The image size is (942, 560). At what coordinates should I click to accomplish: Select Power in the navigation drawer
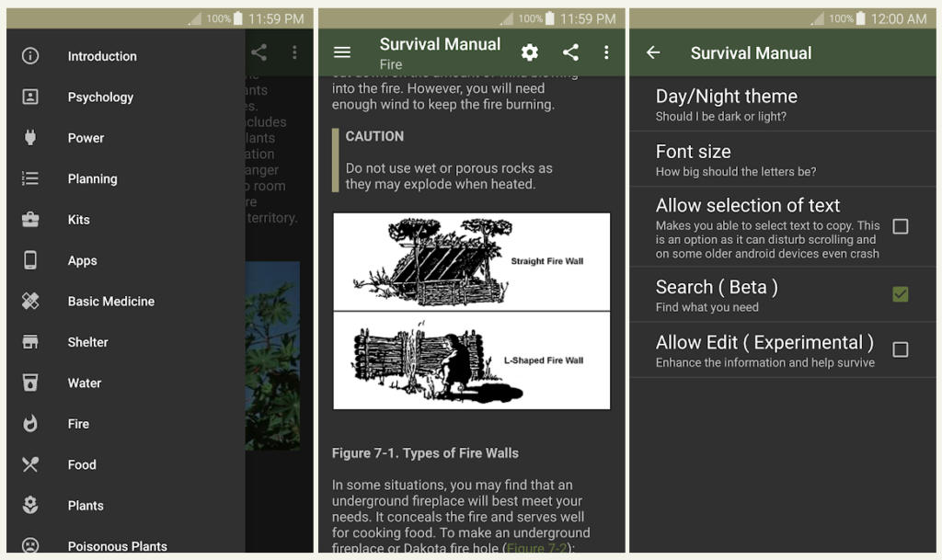click(x=86, y=138)
